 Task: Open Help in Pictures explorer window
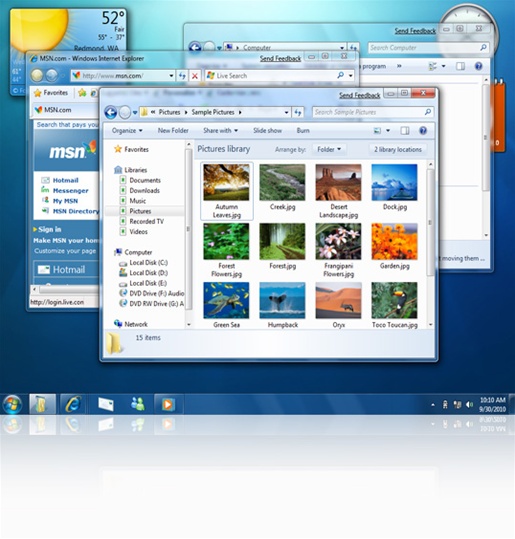pyautogui.click(x=423, y=131)
